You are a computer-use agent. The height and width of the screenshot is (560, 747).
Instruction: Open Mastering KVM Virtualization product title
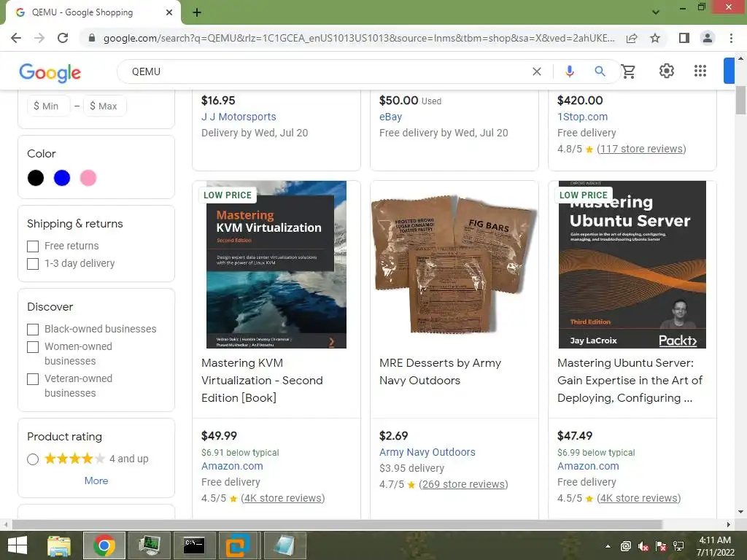262,381
